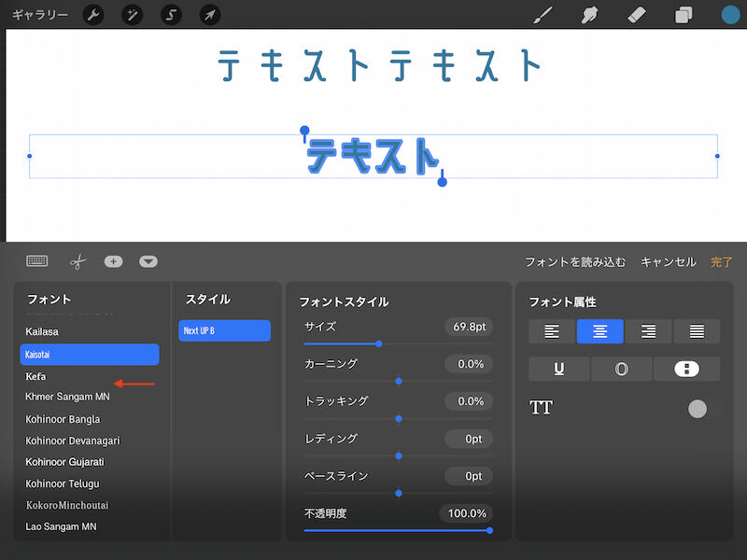Edit the トラッキング tracking value 0.0%
Screen dimensions: 747x560
tap(469, 401)
